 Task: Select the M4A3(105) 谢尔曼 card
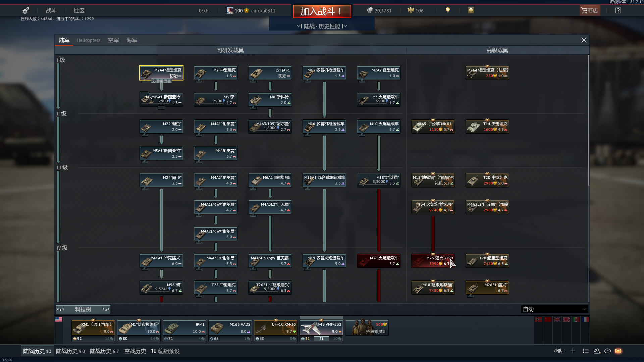(270, 126)
